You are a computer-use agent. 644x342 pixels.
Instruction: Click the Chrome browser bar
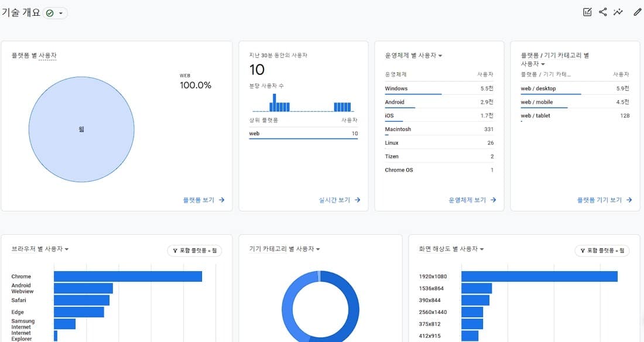(x=128, y=276)
